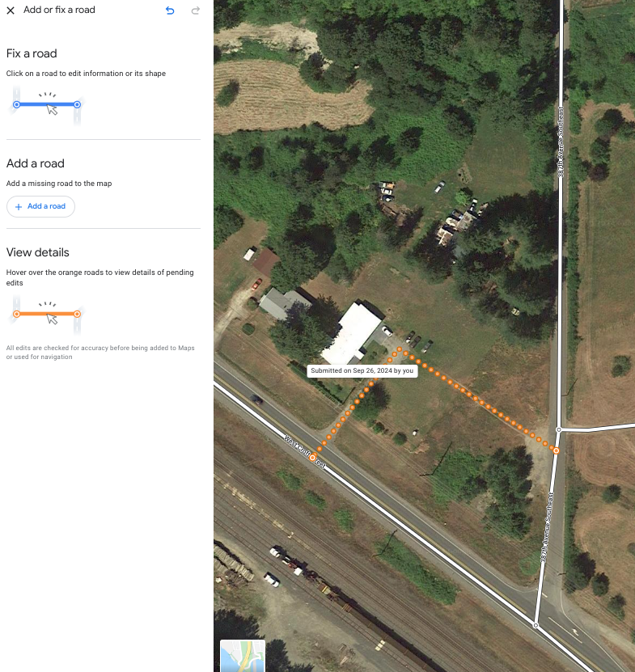Select the node where 387th meets the highway

(x=536, y=625)
